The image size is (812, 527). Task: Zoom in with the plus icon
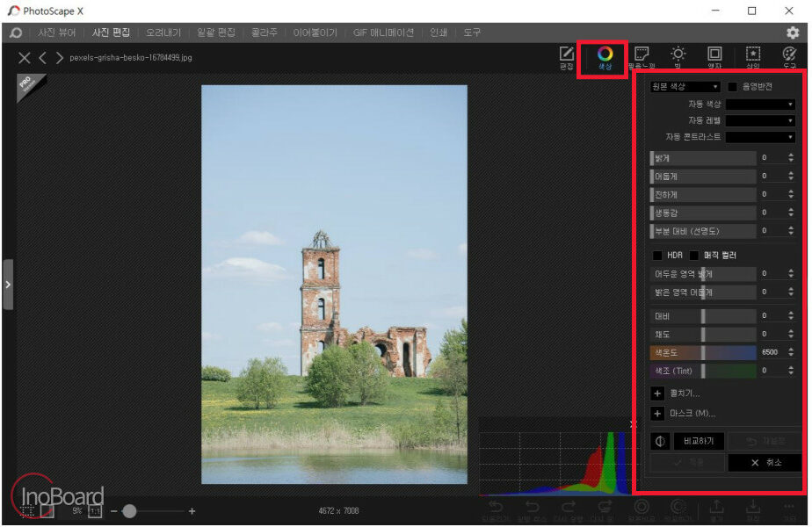point(192,511)
